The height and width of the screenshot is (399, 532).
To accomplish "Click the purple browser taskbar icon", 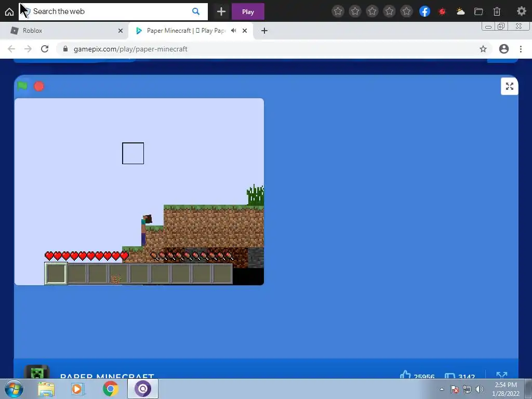I will coord(143,389).
